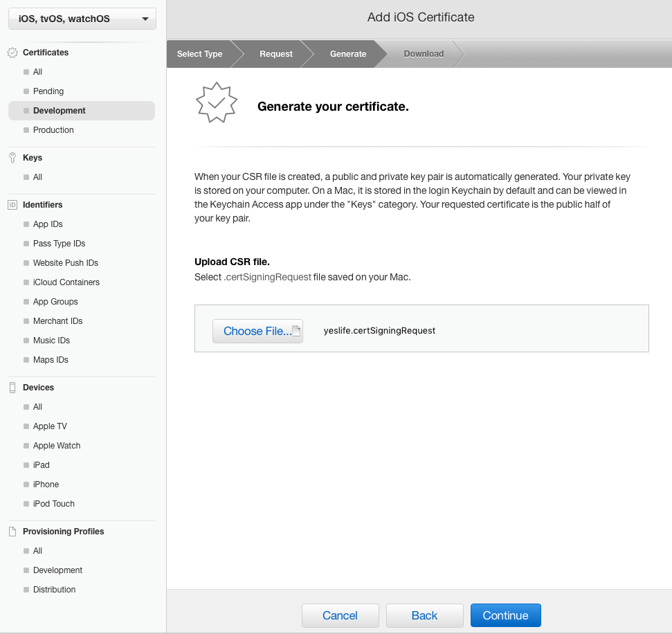Show iPhone devices
The height and width of the screenshot is (634, 672).
[46, 484]
